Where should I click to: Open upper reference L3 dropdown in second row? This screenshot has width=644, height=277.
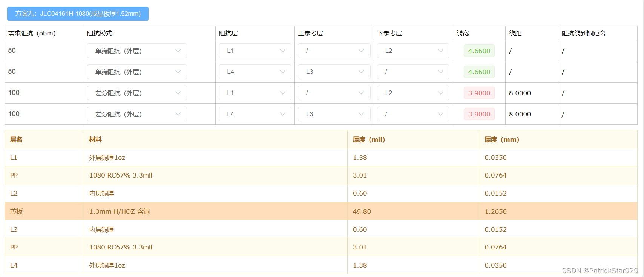point(334,72)
